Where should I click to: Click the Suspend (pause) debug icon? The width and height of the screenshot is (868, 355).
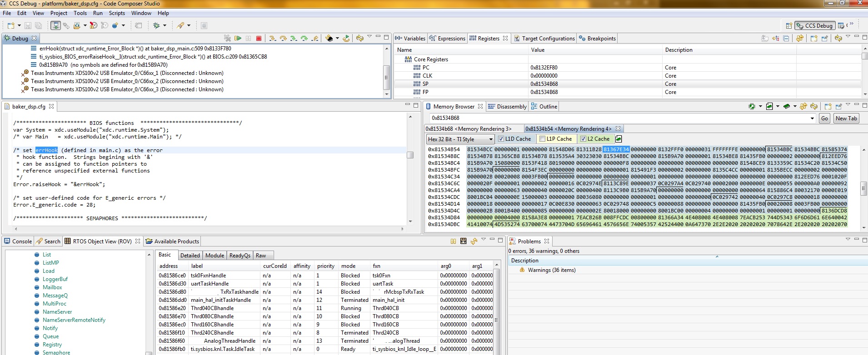click(248, 38)
